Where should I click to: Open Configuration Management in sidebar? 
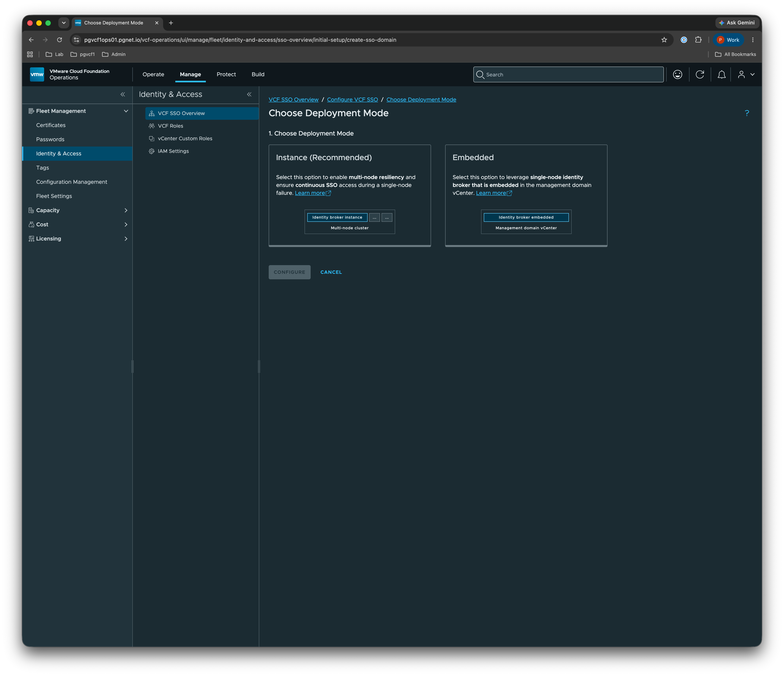[72, 182]
